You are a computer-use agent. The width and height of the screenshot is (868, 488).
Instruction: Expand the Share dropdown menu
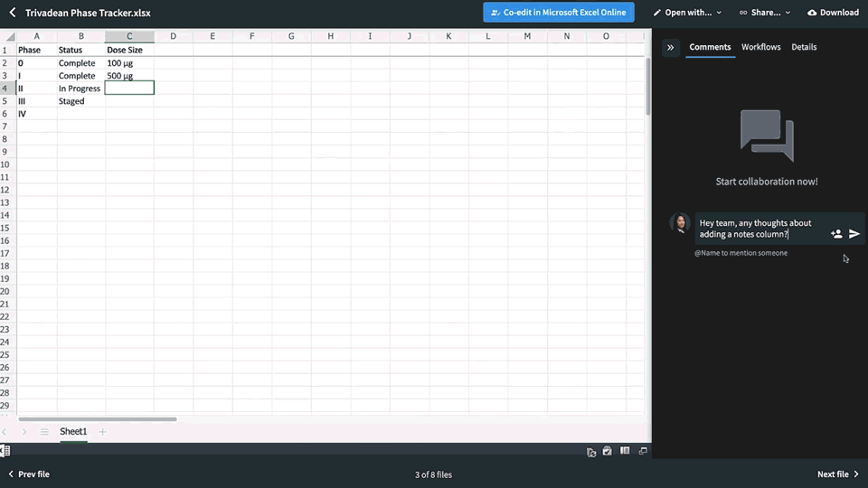click(765, 13)
